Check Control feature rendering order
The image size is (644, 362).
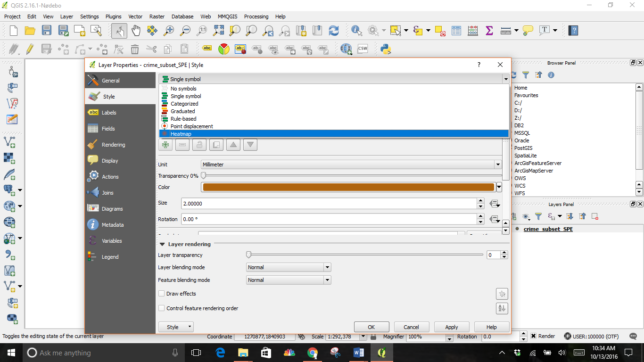click(162, 308)
